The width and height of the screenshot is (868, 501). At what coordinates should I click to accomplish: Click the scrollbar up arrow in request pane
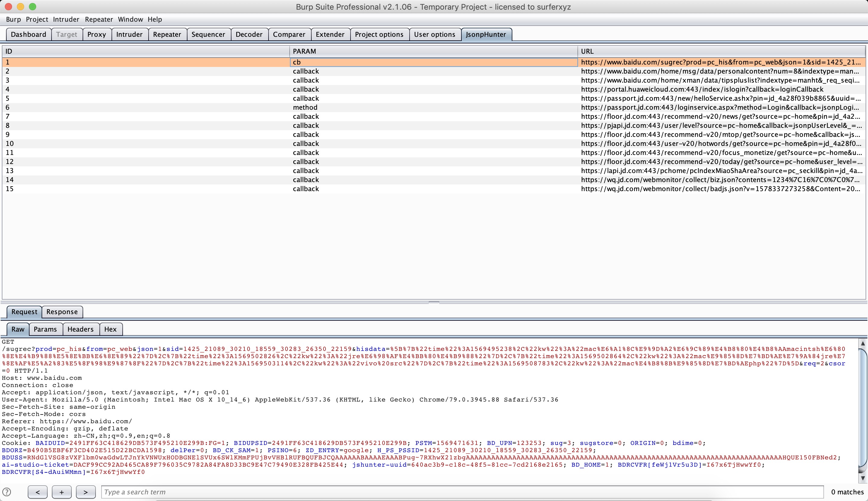pos(863,343)
